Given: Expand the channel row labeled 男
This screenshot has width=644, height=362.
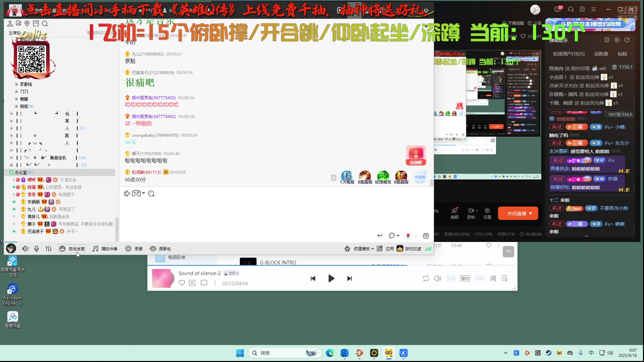Looking at the screenshot, I should [11, 136].
